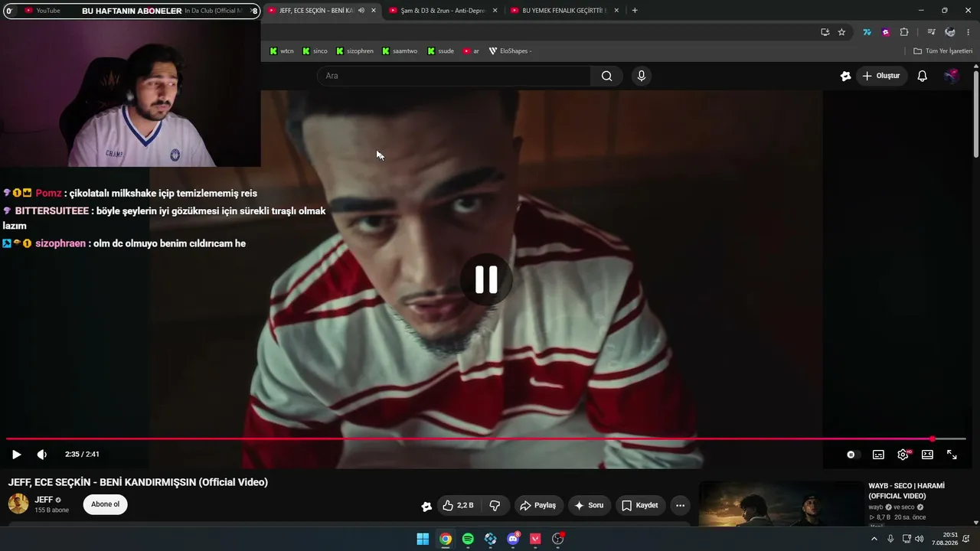Mute the JEFF tab via its speaker icon
This screenshot has height=551, width=980.
(361, 11)
